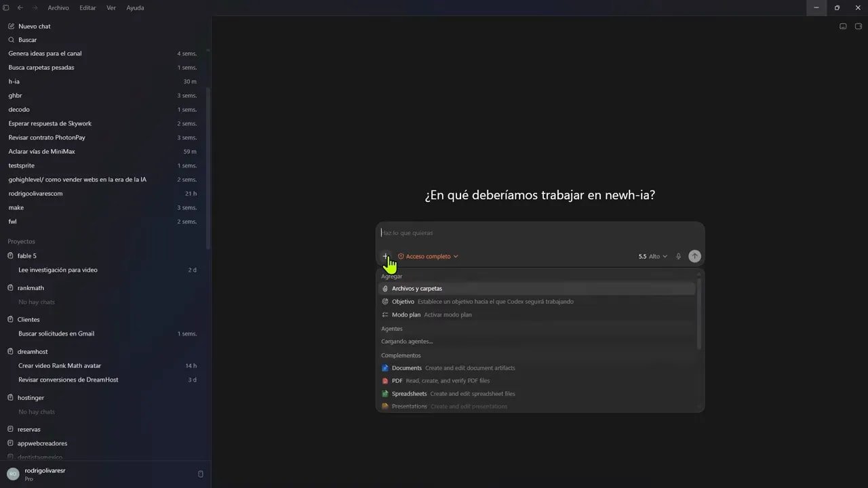This screenshot has height=488, width=868.
Task: Open the gohighlevel como vender webs chat
Action: pos(103,180)
